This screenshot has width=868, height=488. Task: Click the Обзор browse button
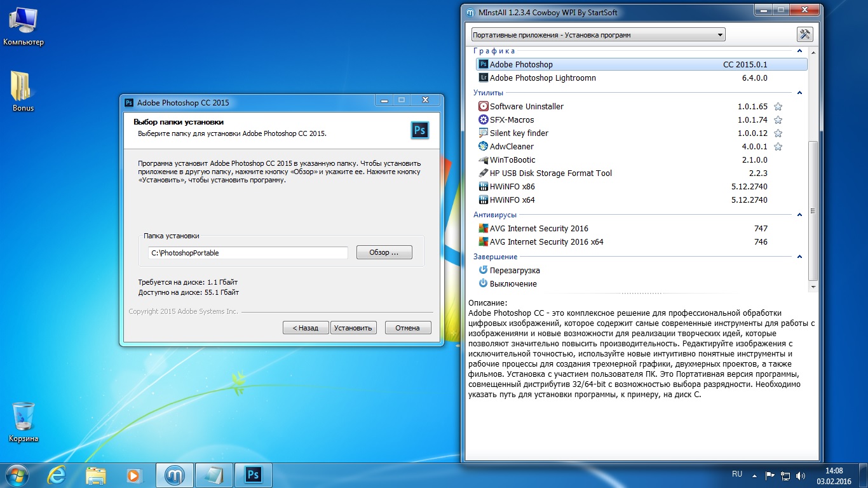click(x=384, y=252)
